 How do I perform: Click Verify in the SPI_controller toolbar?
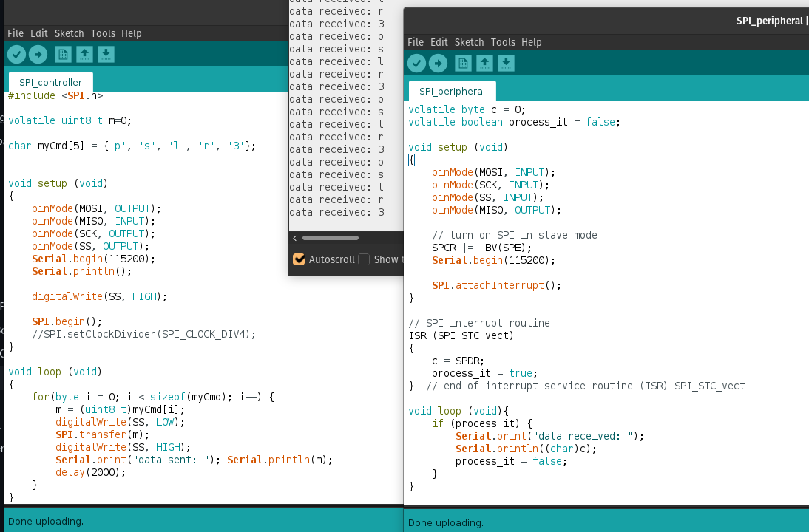coord(16,54)
